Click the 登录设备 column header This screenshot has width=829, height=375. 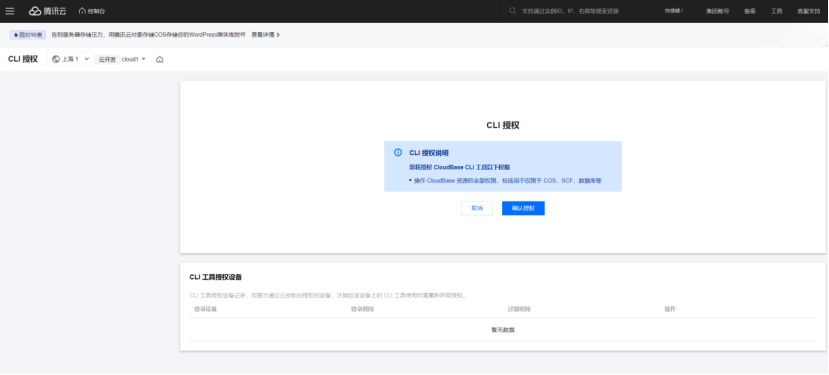click(206, 309)
